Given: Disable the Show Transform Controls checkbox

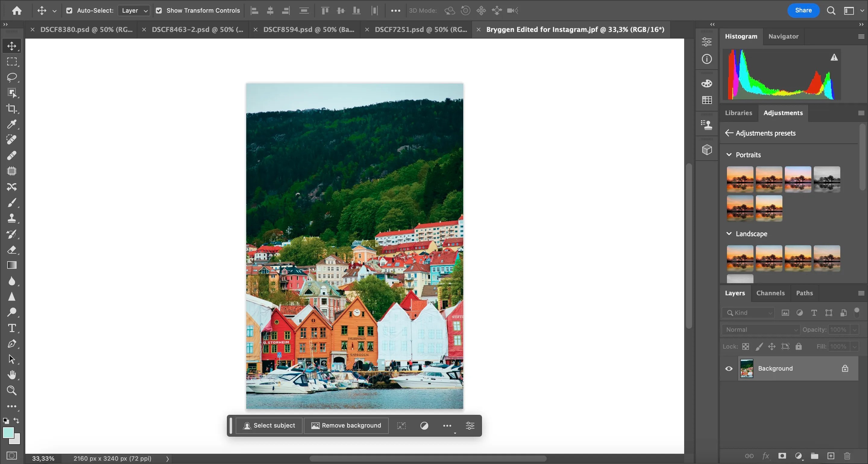Looking at the screenshot, I should [159, 11].
